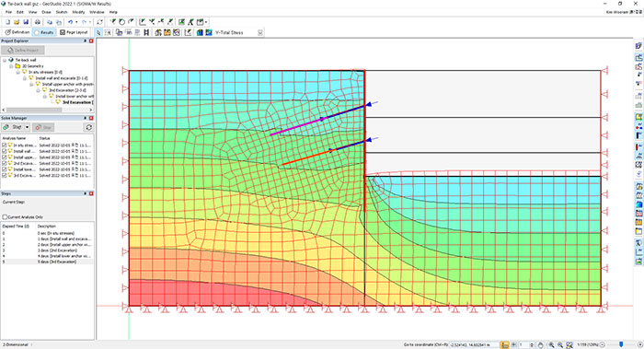Click the zoom-in magnifier in status bar
644x349 pixels.
551,345
